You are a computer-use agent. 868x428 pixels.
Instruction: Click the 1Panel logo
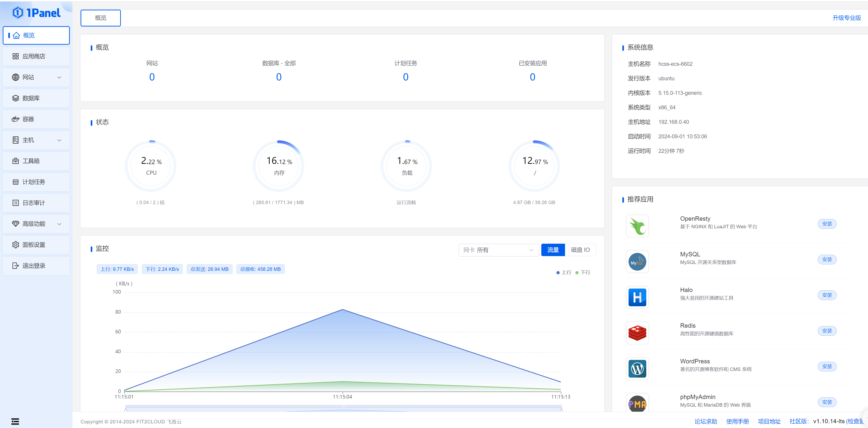(x=36, y=13)
